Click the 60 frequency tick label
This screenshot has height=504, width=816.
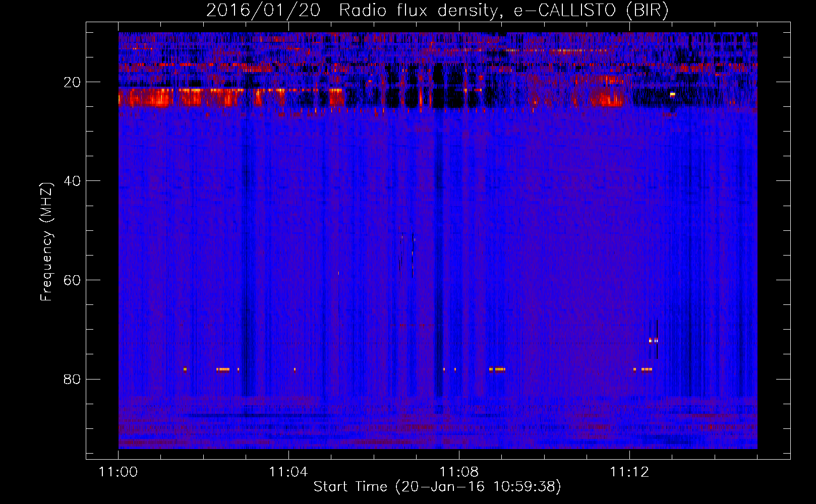[x=72, y=280]
